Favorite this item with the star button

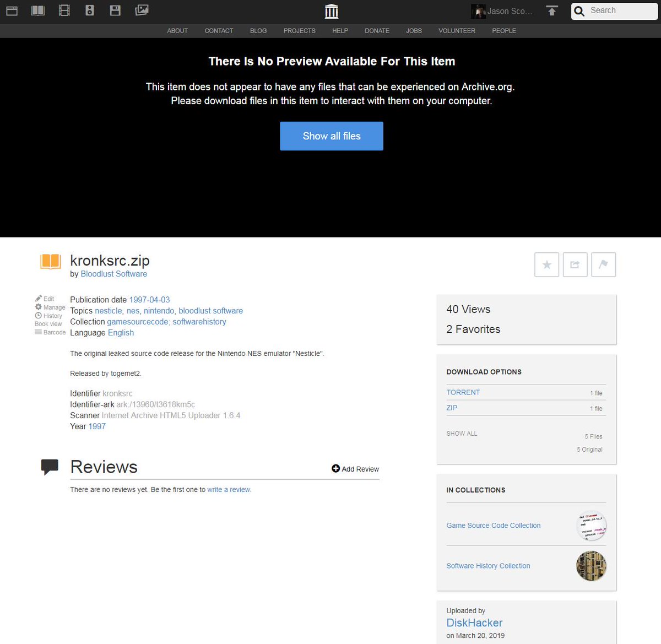coord(547,265)
